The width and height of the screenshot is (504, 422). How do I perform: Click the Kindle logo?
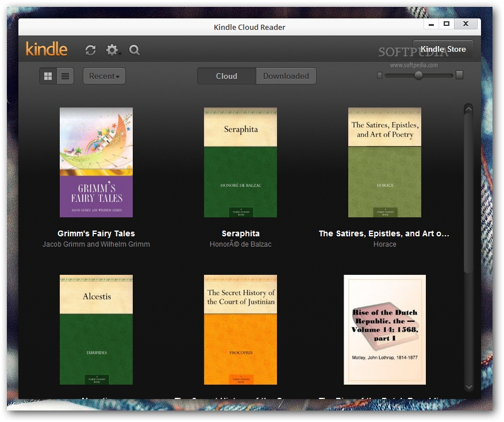(47, 49)
